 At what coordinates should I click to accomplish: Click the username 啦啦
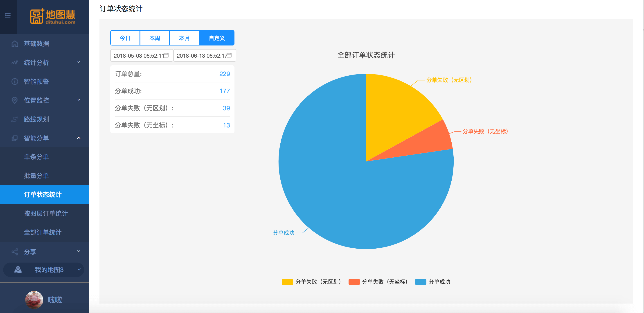click(55, 300)
